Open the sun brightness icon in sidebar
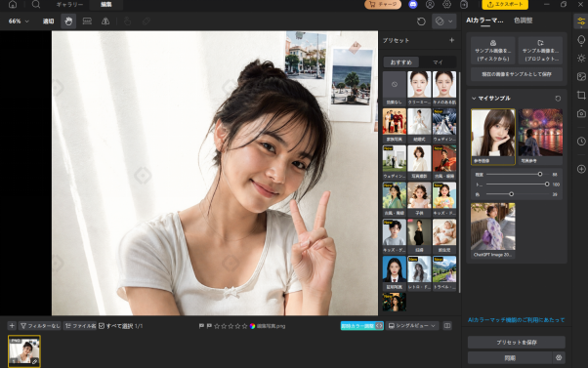This screenshot has width=588, height=369. (x=581, y=58)
